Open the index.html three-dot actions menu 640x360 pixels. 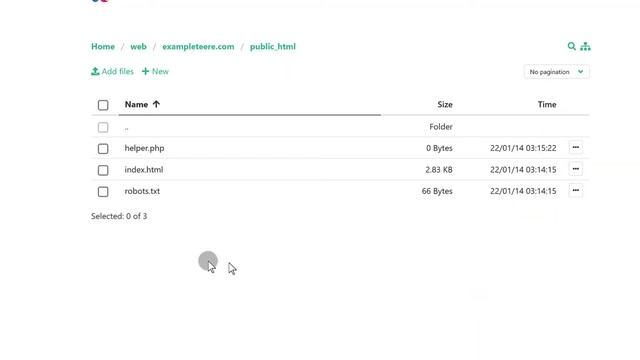576,169
